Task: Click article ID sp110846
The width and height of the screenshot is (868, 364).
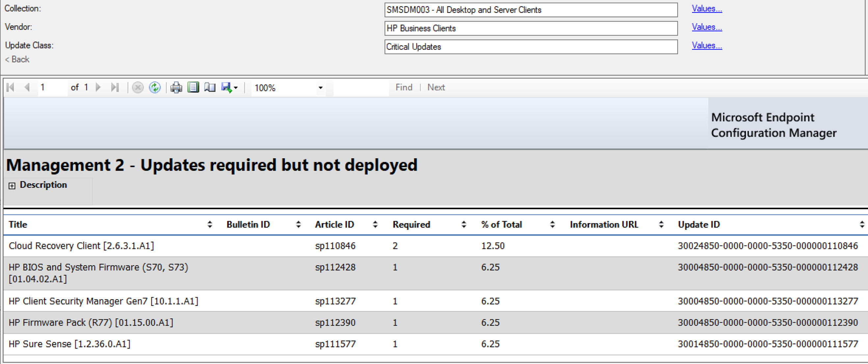Action: click(x=335, y=246)
